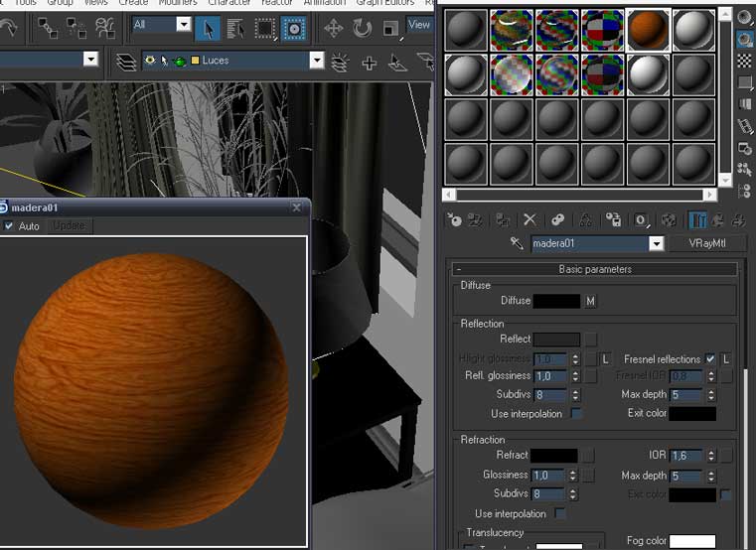
Task: Click the Rectangular Selection Region icon
Action: (x=264, y=29)
